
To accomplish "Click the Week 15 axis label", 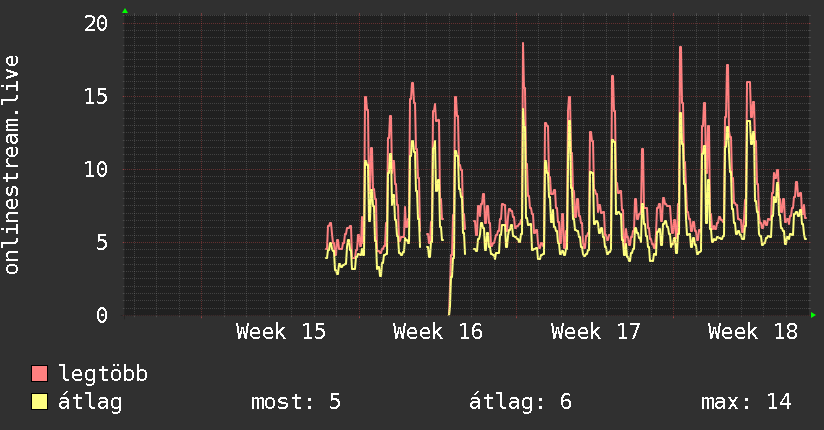I will point(281,332).
